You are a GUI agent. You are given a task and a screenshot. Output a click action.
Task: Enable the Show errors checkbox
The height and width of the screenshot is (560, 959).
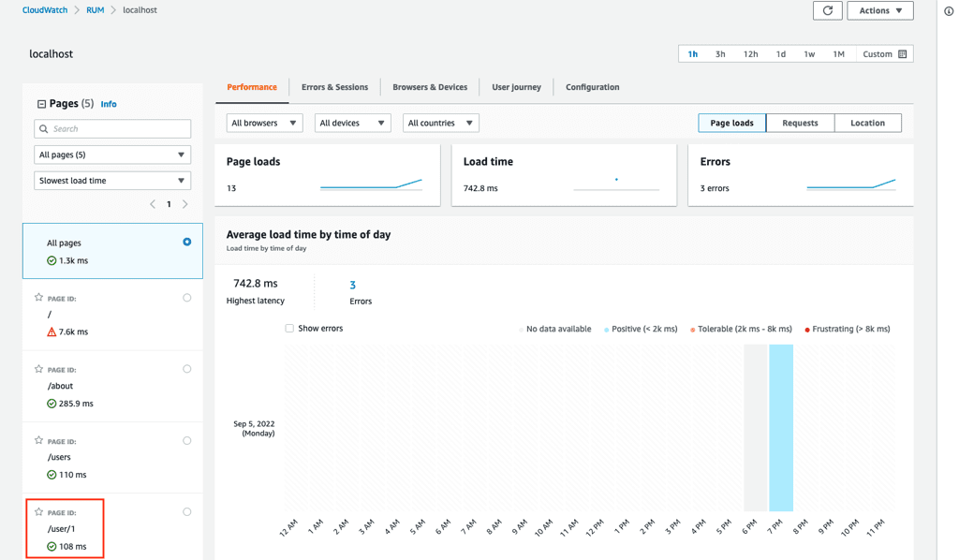point(289,329)
